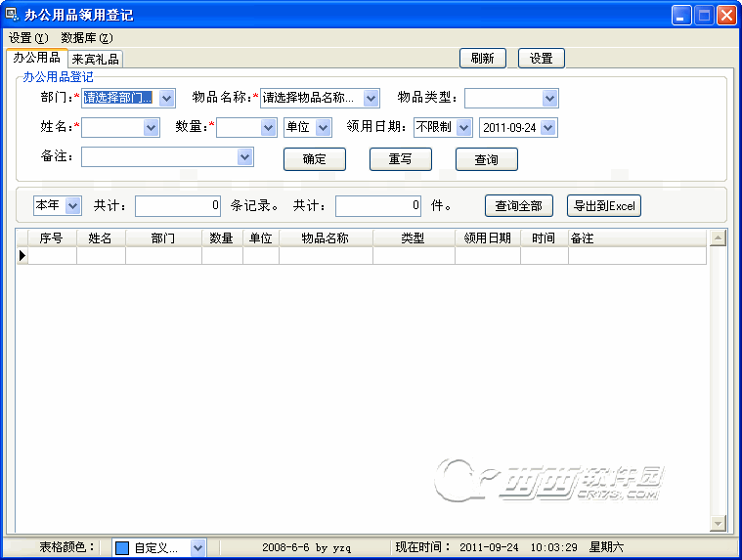Expand the 物品名称 dropdown arrow

371,99
